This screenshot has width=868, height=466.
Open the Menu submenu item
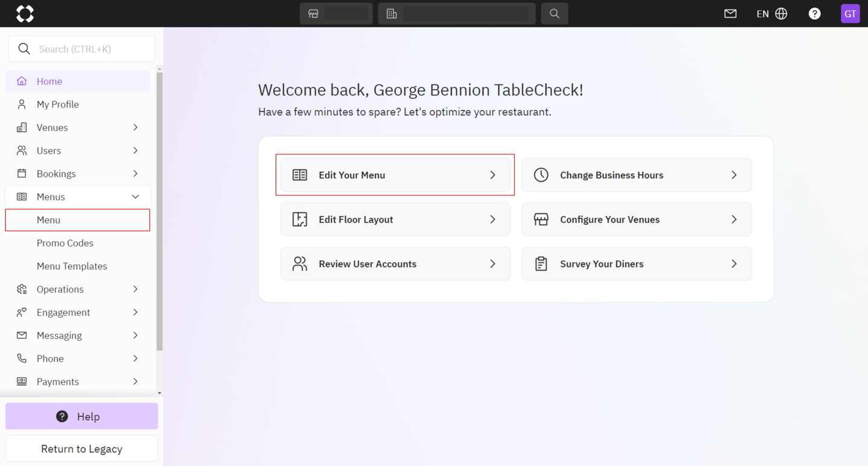pyautogui.click(x=78, y=220)
